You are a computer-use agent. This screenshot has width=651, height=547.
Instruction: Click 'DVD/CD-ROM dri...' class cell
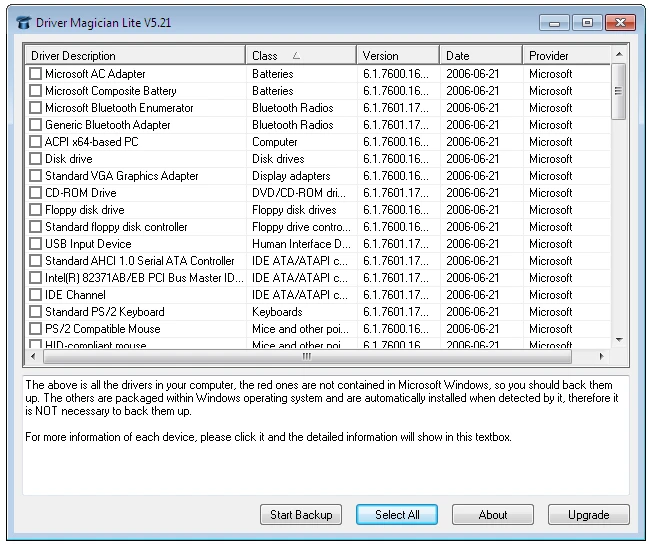pos(299,193)
